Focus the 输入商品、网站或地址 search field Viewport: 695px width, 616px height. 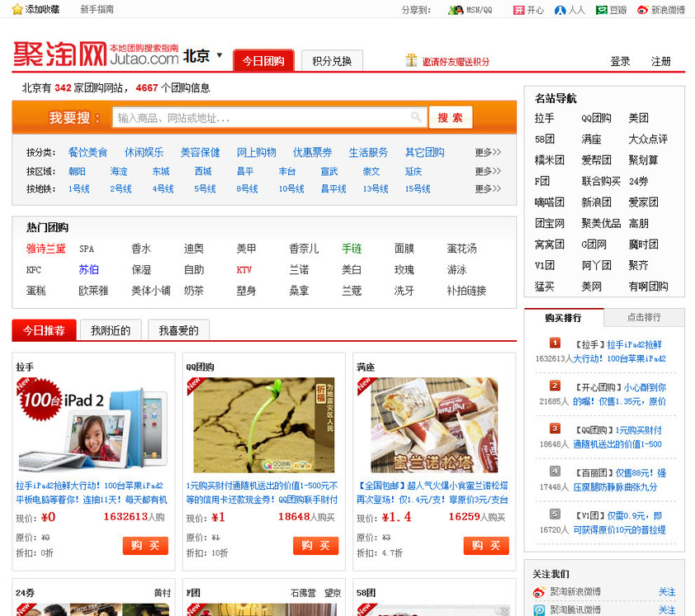click(x=269, y=117)
